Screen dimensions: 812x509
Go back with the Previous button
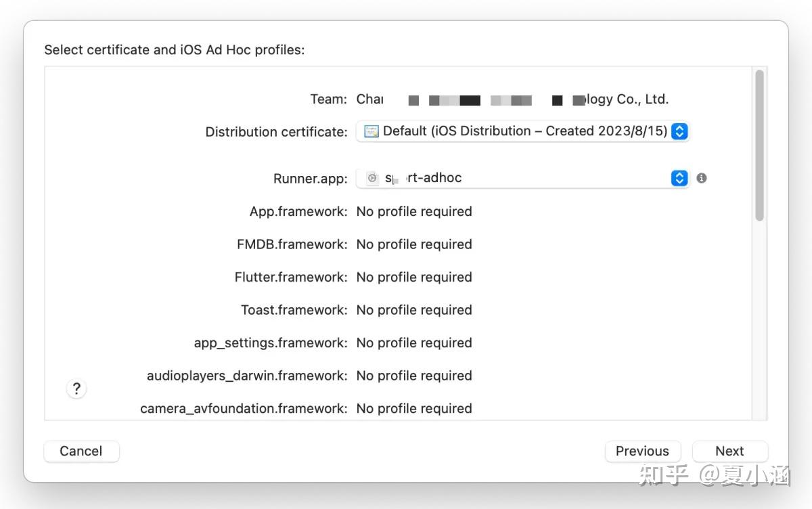642,451
